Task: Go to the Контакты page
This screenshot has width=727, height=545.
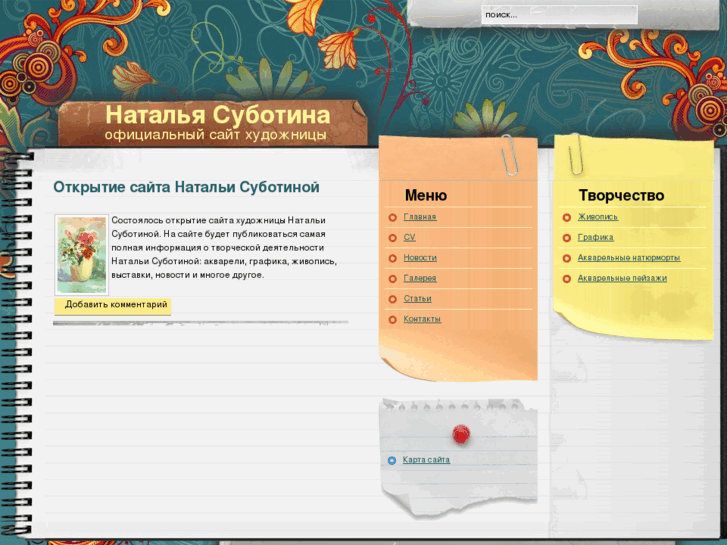Action: point(422,319)
